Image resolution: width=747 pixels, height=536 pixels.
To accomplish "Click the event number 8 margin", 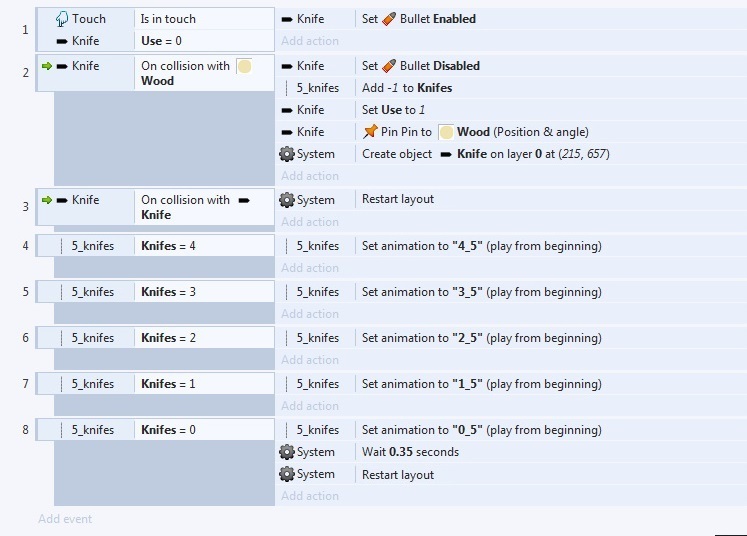I will [25, 430].
